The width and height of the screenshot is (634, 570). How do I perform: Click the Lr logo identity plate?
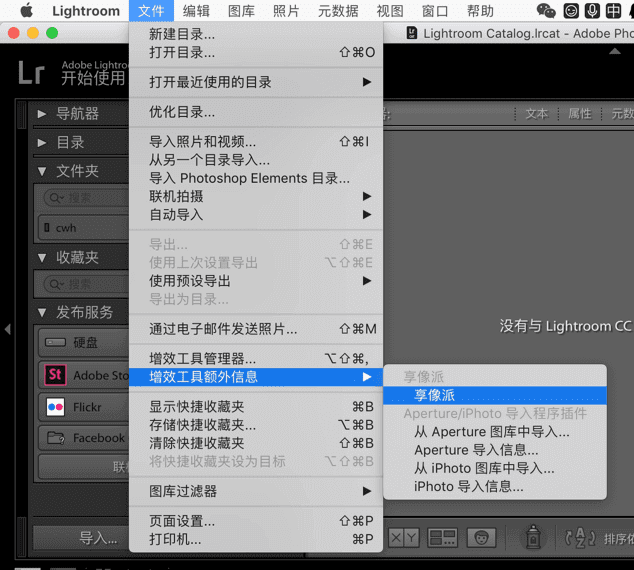point(31,73)
